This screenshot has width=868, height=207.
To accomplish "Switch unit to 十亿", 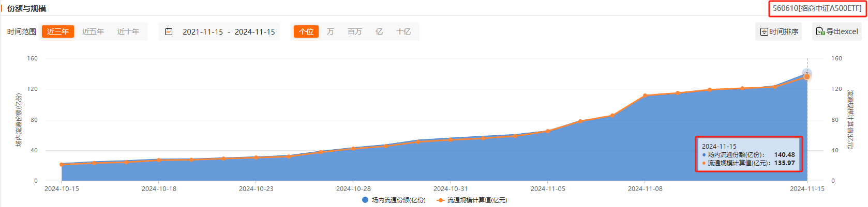I will click(x=403, y=31).
